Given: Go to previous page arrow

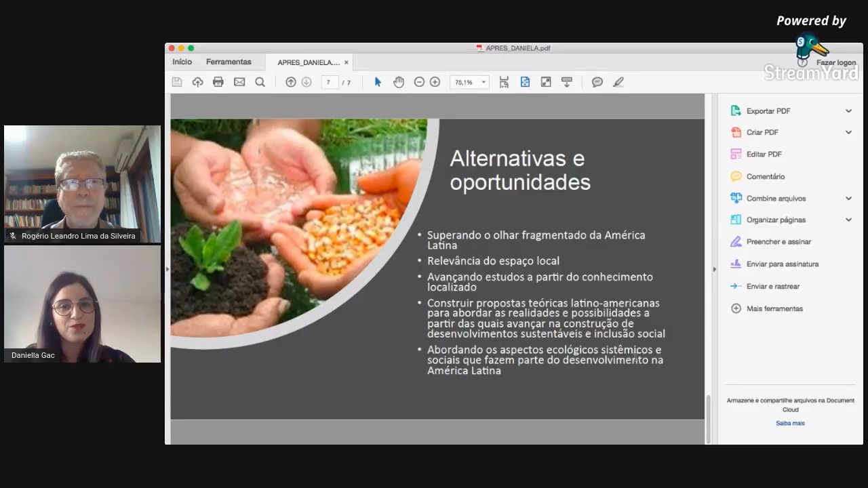Looking at the screenshot, I should tap(291, 82).
